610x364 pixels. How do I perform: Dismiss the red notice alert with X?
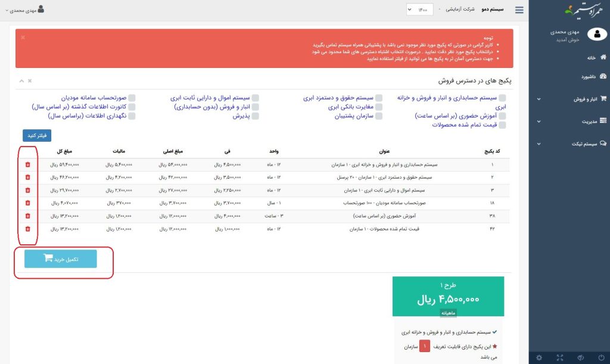pyautogui.click(x=23, y=37)
